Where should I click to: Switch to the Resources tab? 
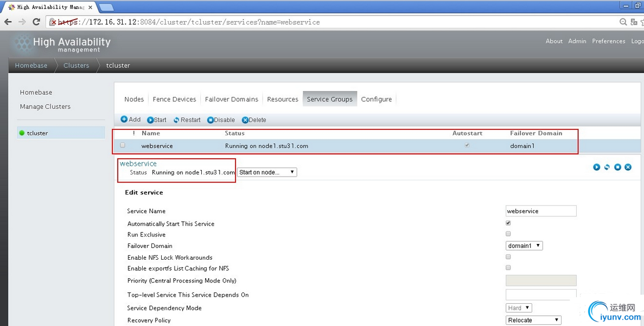283,99
